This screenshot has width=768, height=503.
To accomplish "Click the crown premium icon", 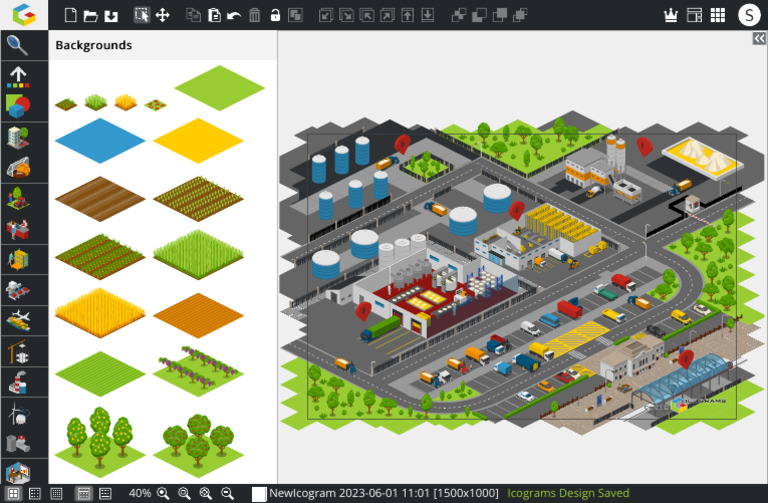I will tap(671, 15).
